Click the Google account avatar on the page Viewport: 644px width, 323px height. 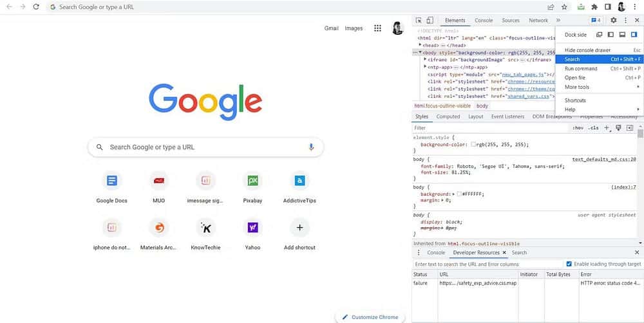point(397,28)
